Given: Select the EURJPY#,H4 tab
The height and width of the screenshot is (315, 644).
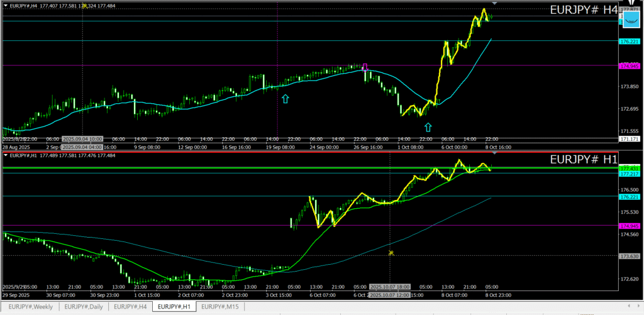Looking at the screenshot, I should 131,307.
